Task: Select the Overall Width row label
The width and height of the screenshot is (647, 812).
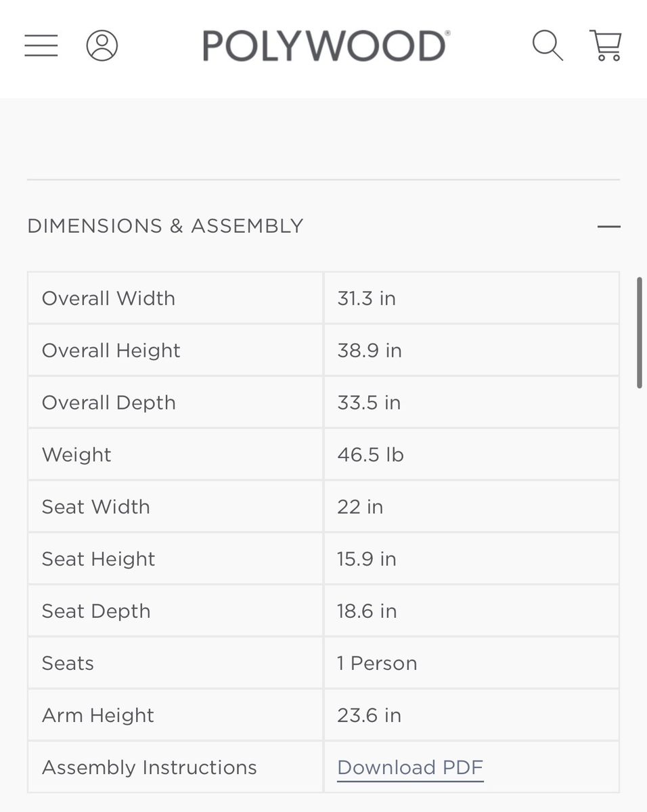Action: (108, 298)
